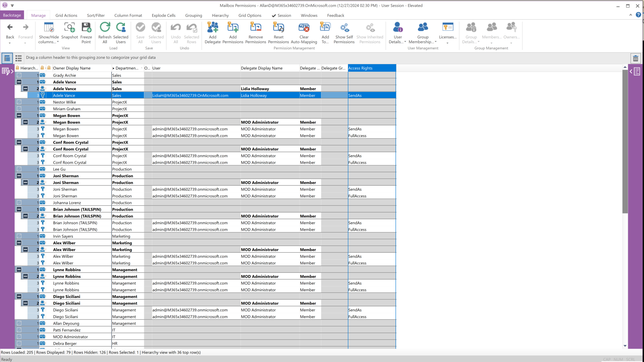Image resolution: width=644 pixels, height=362 pixels.
Task: Toggle the Session checkmark menu
Action: coord(281,15)
